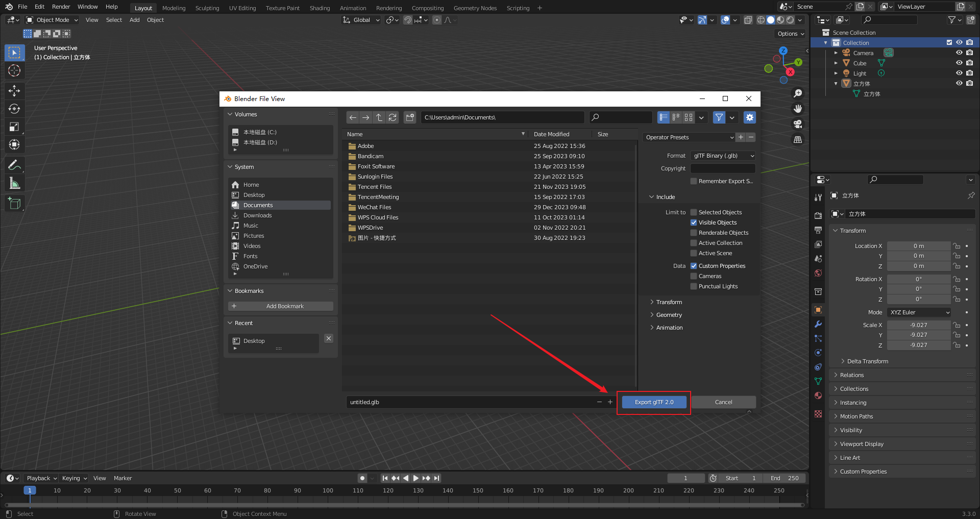Screen dimensions: 980x519
Task: Select the Move tool in viewport toolbar
Action: click(14, 91)
